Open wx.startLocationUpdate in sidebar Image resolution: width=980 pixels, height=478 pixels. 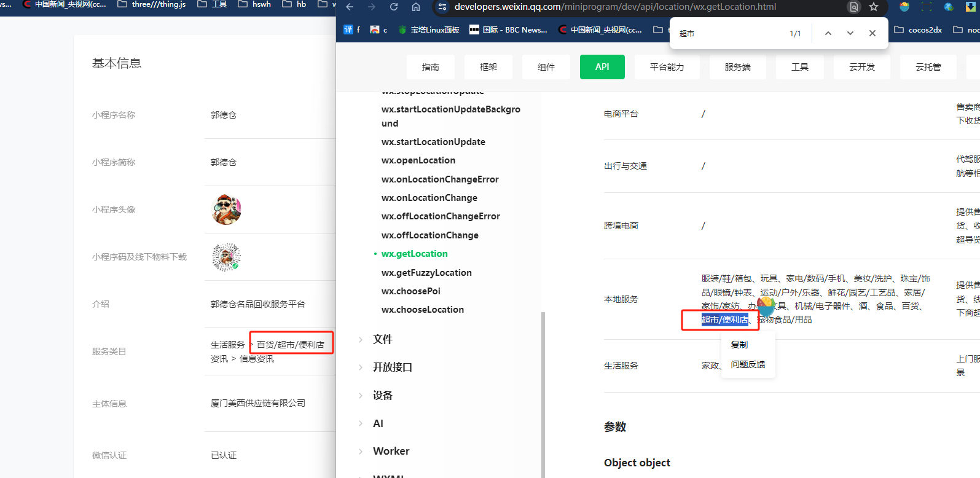click(433, 142)
